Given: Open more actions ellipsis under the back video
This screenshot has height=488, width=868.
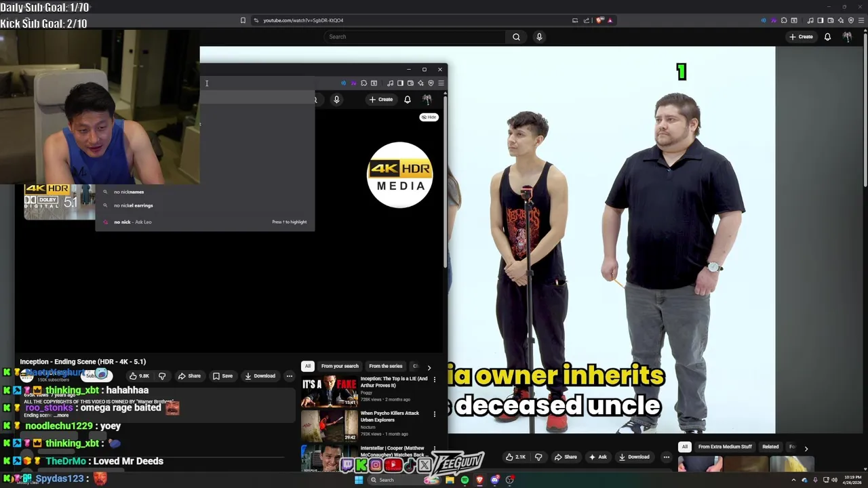Looking at the screenshot, I should 666,457.
